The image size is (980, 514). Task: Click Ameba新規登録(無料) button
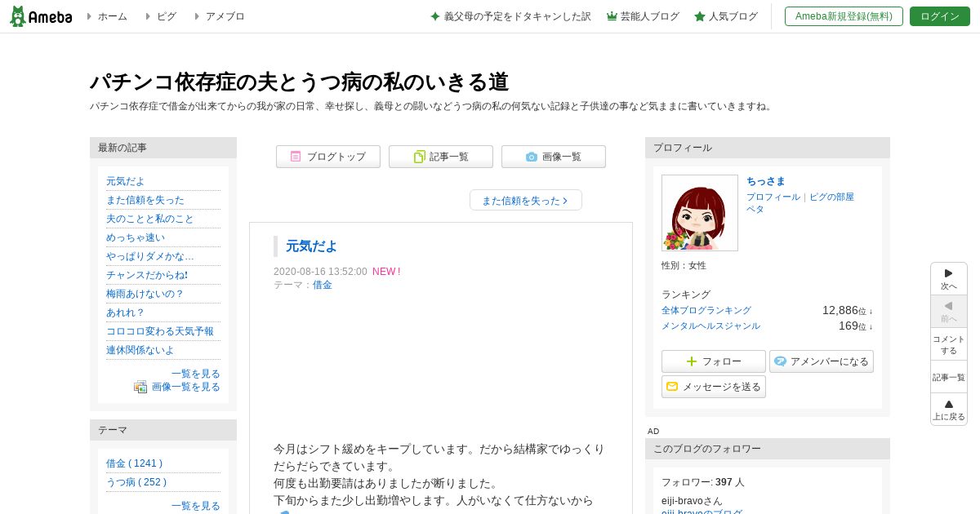[844, 16]
